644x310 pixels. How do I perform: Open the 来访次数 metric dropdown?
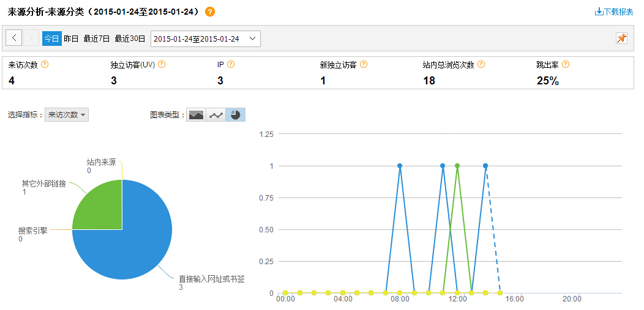67,115
